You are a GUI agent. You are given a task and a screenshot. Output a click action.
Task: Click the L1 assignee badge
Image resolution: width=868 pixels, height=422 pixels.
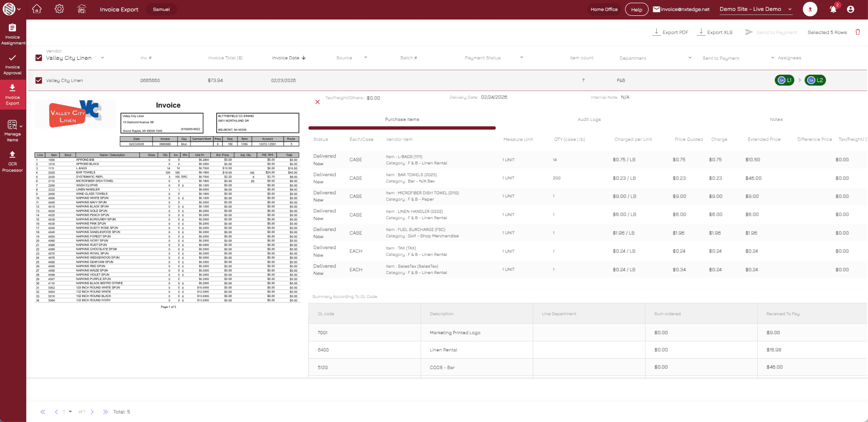click(784, 80)
